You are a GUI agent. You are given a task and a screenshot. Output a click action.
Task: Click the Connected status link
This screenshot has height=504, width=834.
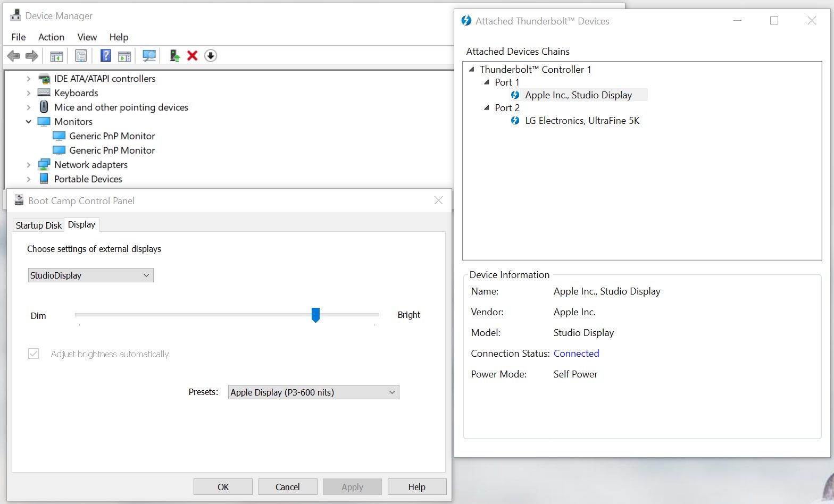(576, 354)
